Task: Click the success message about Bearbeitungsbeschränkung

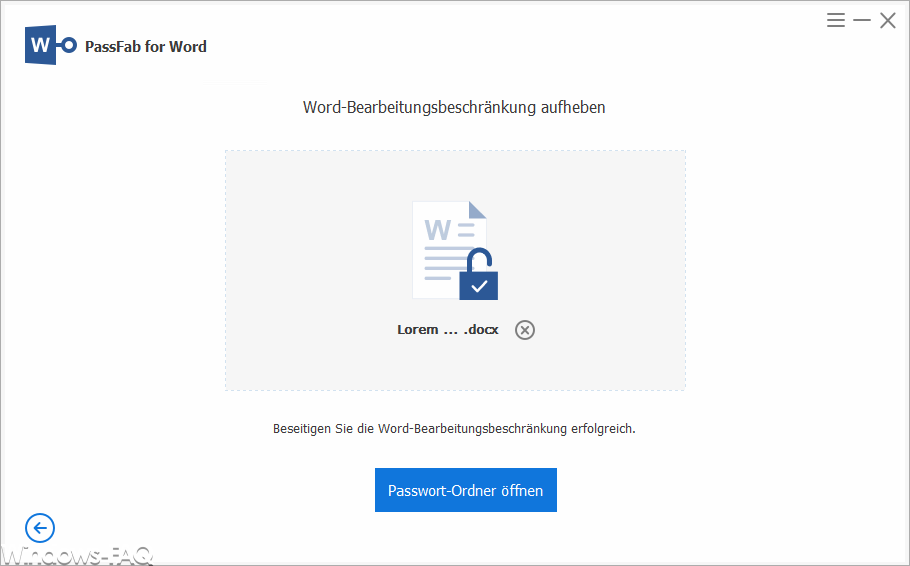Action: point(454,428)
